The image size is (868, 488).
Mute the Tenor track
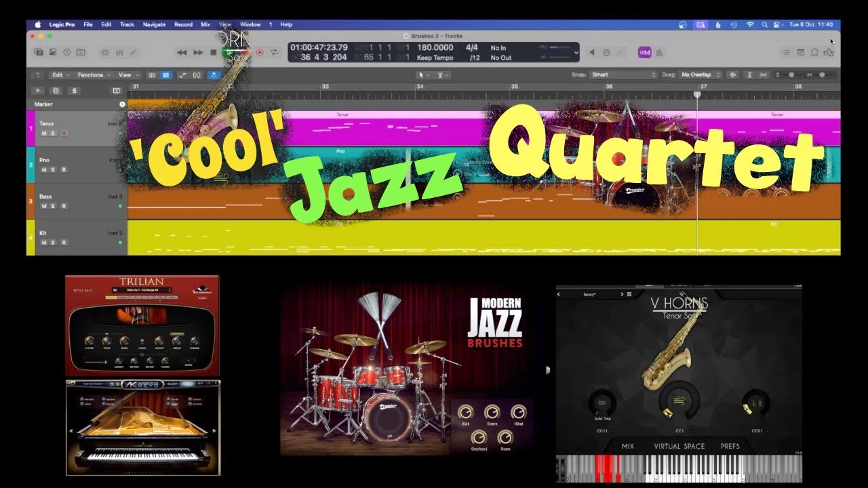coord(44,133)
